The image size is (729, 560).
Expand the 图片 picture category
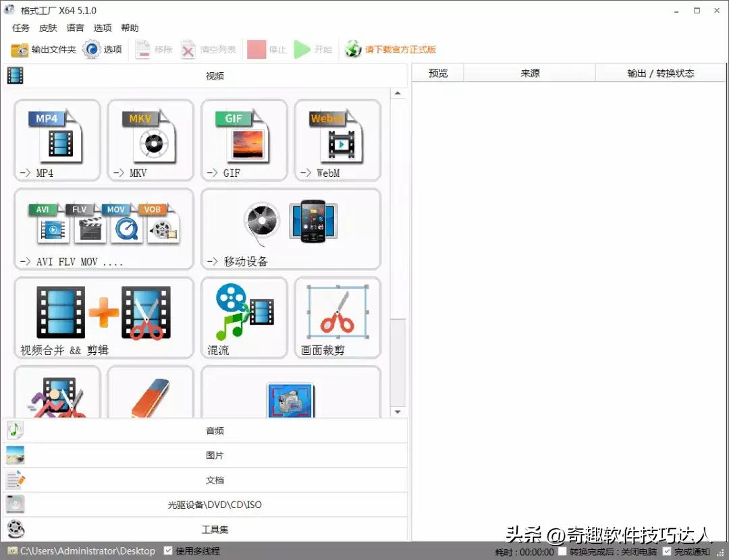215,455
